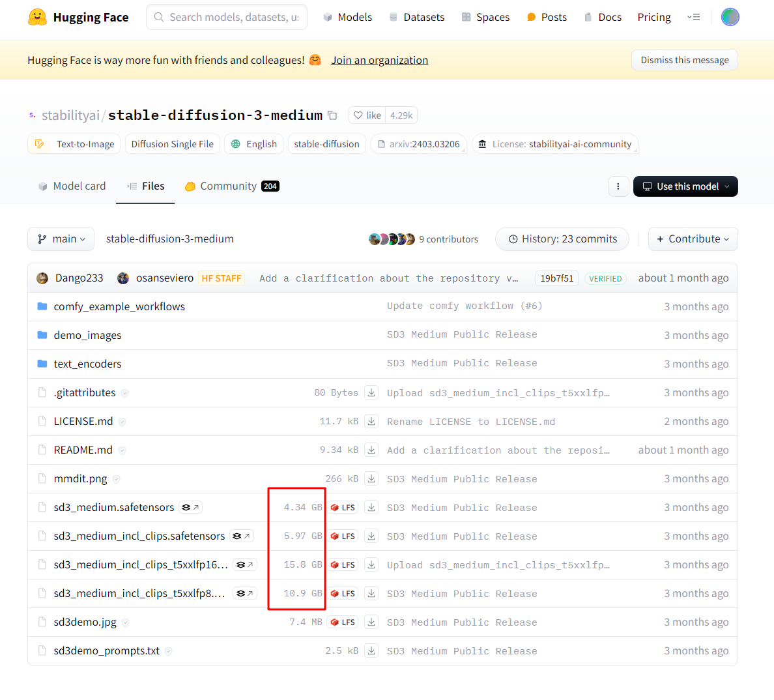Image resolution: width=774 pixels, height=700 pixels.
Task: Download the t5xxlfp8 safetensors file
Action: pos(371,593)
